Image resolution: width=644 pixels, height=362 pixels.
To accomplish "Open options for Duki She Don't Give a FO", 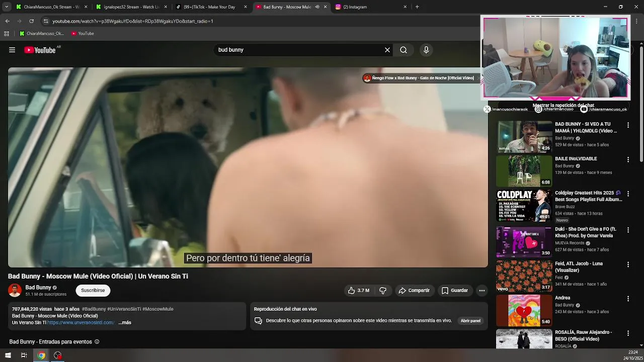I will click(628, 230).
